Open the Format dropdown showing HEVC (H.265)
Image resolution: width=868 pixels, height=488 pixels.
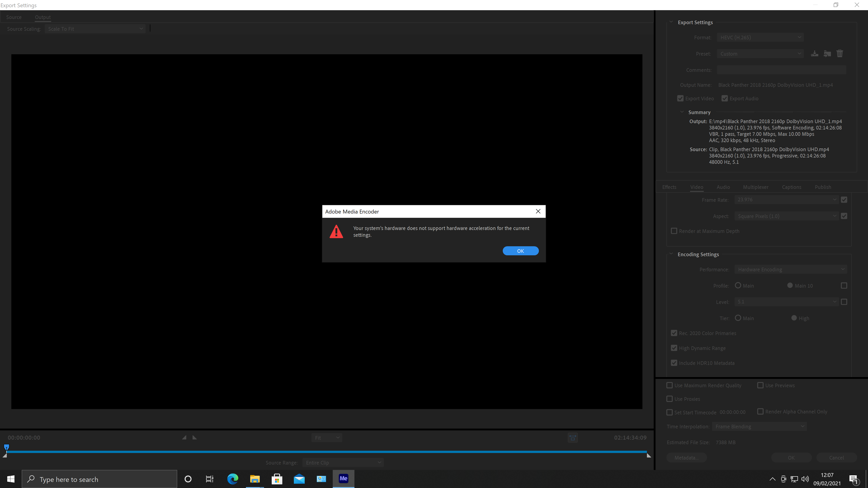pos(760,37)
